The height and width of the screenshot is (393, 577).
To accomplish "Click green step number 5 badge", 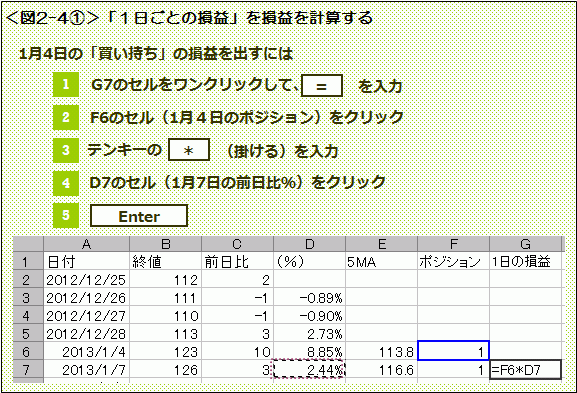I will (x=66, y=215).
